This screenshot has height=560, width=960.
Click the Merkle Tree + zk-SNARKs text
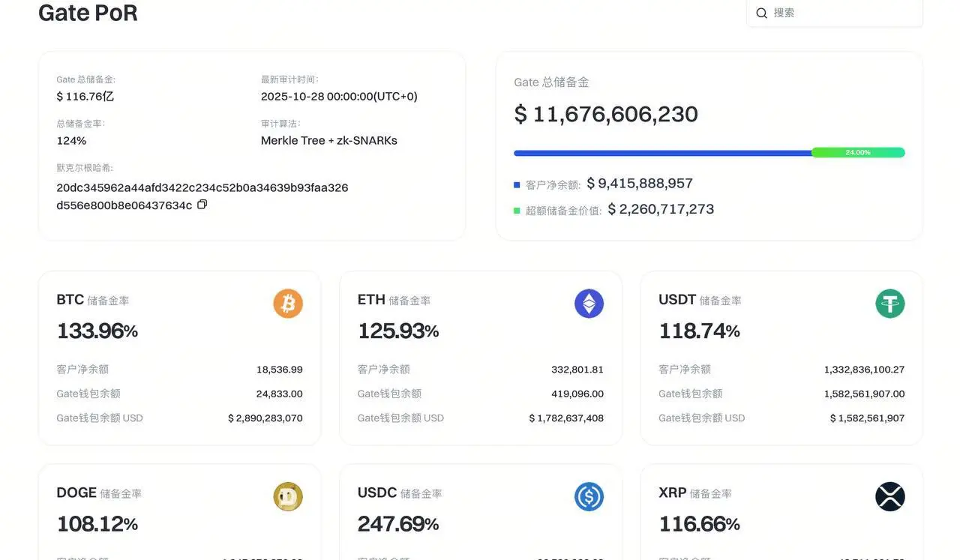pos(329,140)
